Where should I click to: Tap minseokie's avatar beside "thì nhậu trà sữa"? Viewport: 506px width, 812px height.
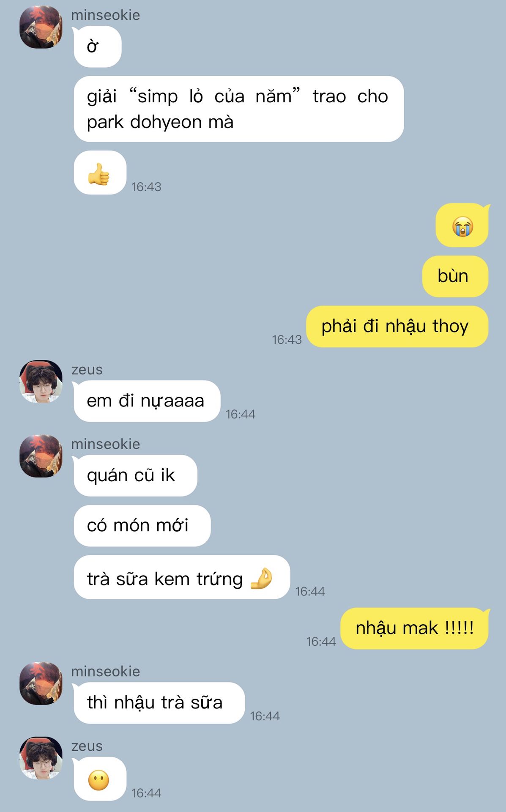point(41,683)
